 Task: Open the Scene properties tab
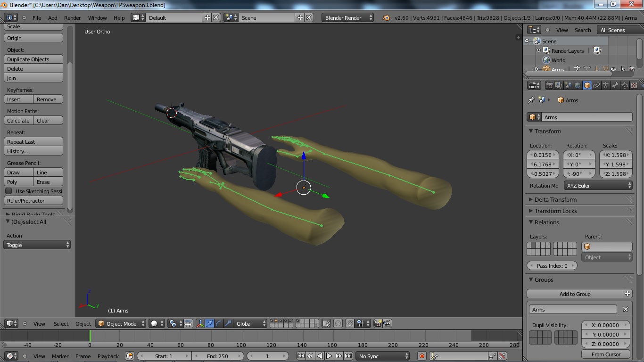[x=568, y=85]
